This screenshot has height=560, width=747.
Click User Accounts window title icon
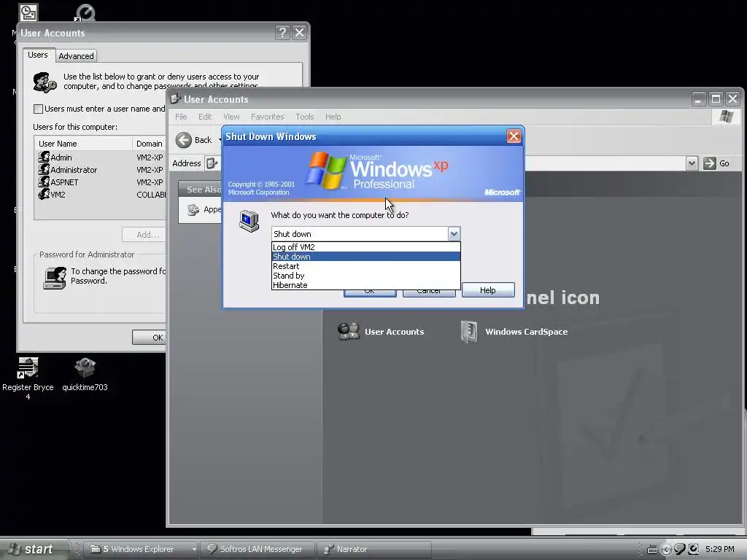[175, 99]
